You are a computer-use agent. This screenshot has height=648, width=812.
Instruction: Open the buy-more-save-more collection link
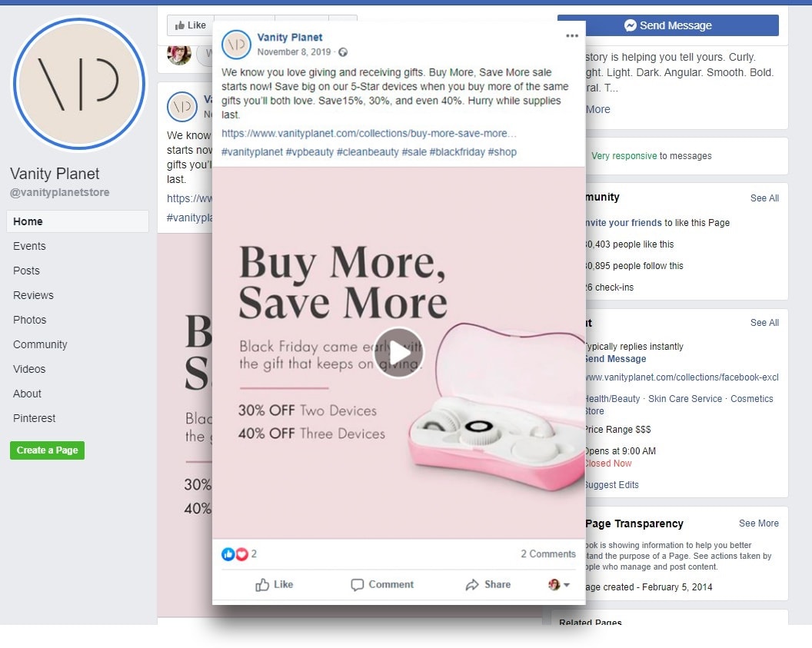point(369,134)
